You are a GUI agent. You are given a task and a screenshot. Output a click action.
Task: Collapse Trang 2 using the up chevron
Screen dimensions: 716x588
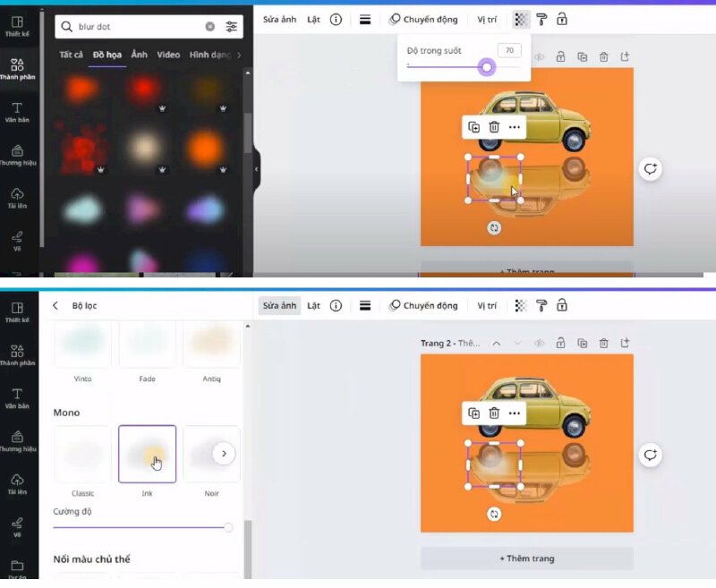coord(495,343)
